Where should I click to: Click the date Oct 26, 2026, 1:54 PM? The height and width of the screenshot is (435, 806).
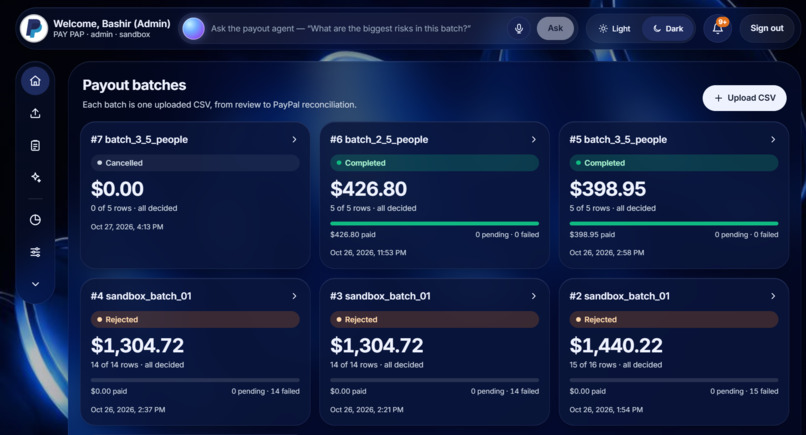[606, 410]
